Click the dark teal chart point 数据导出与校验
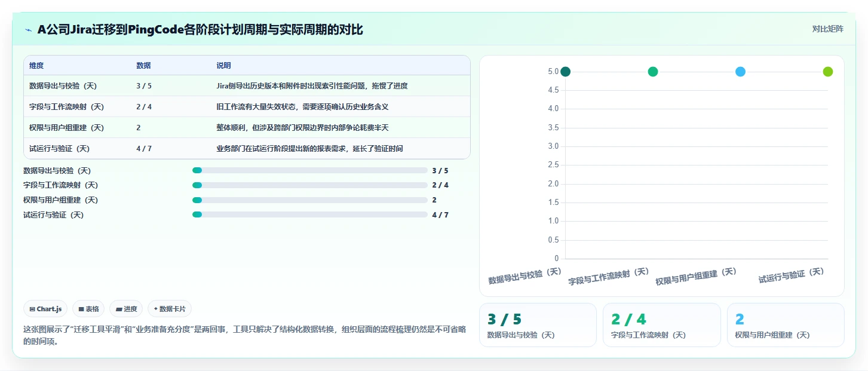The width and height of the screenshot is (868, 371). pos(565,72)
